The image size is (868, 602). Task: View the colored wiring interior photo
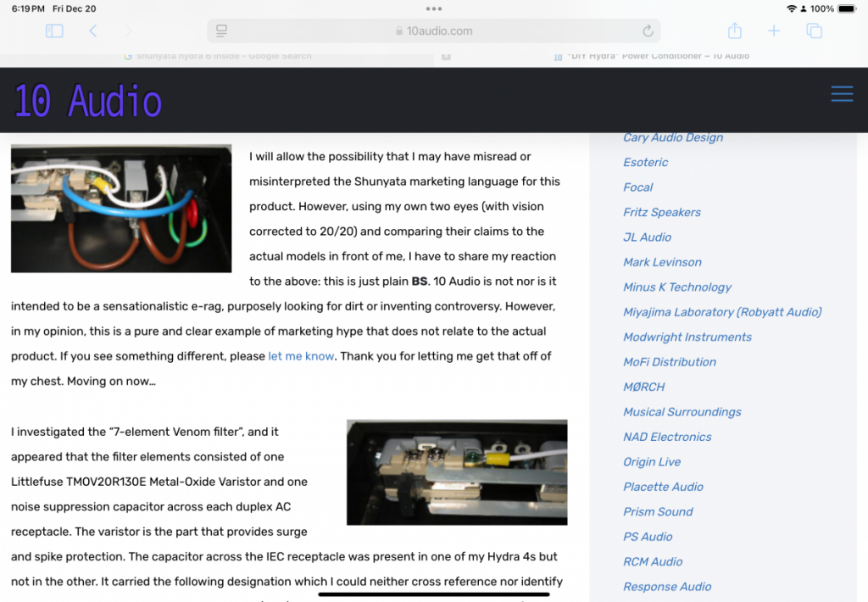[121, 209]
